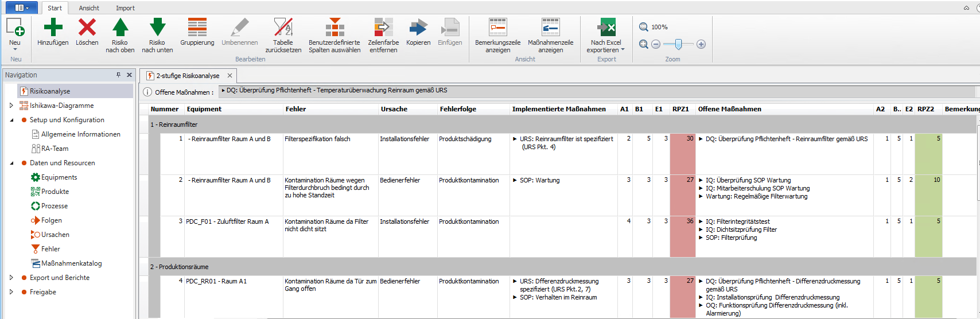Viewport: 980px width, 319px height.
Task: Toggle Bemerkungszeile anzeigen
Action: click(x=497, y=28)
